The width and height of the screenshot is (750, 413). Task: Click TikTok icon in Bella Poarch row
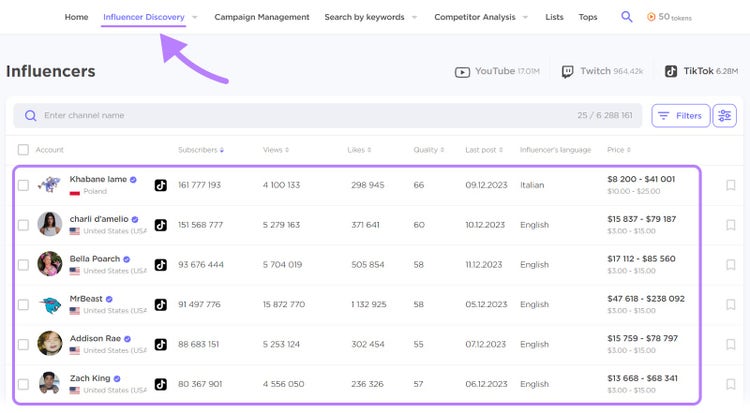click(161, 265)
